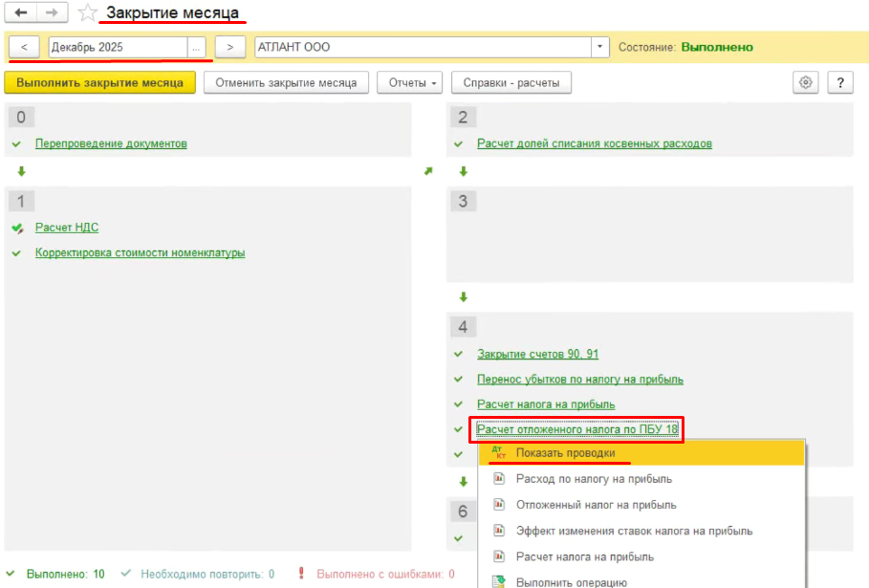This screenshot has height=588, width=869.
Task: Go to next month with right arrow
Action: [x=229, y=47]
